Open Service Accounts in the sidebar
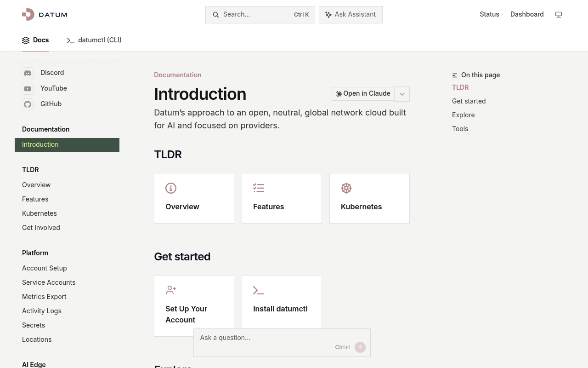 tap(49, 282)
